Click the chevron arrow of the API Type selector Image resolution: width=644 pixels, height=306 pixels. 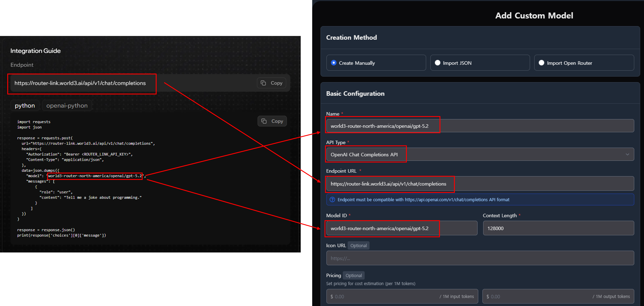[x=627, y=155]
